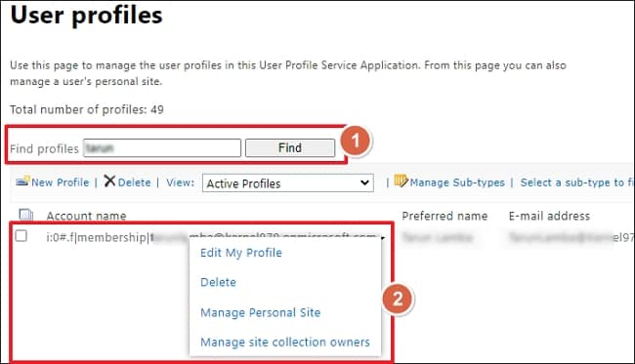Open the Active Profiles view dropdown
635x364 pixels.
click(x=288, y=183)
